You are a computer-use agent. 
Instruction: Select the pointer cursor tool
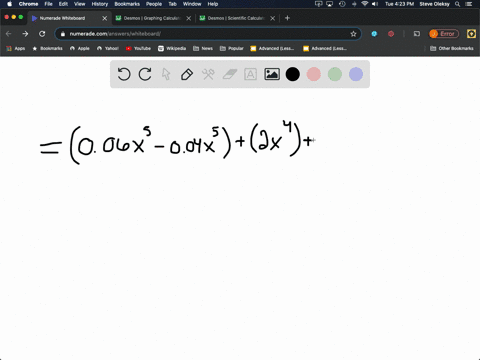point(166,74)
